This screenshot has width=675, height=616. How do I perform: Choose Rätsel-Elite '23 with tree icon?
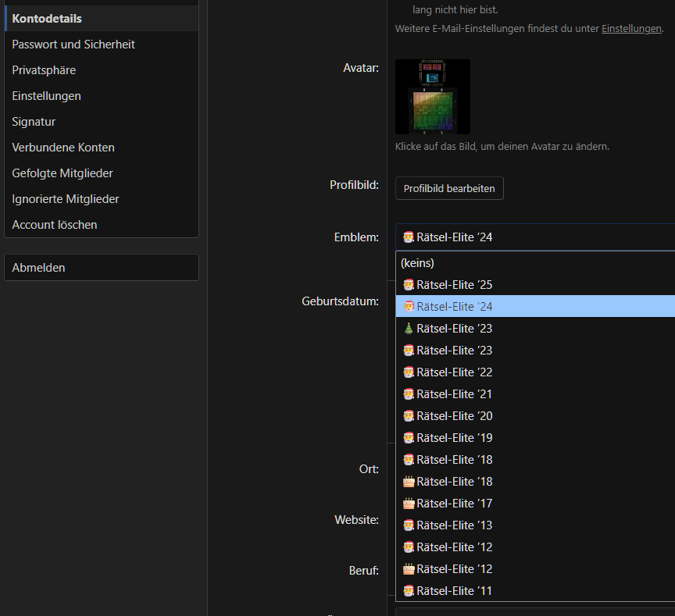point(535,328)
